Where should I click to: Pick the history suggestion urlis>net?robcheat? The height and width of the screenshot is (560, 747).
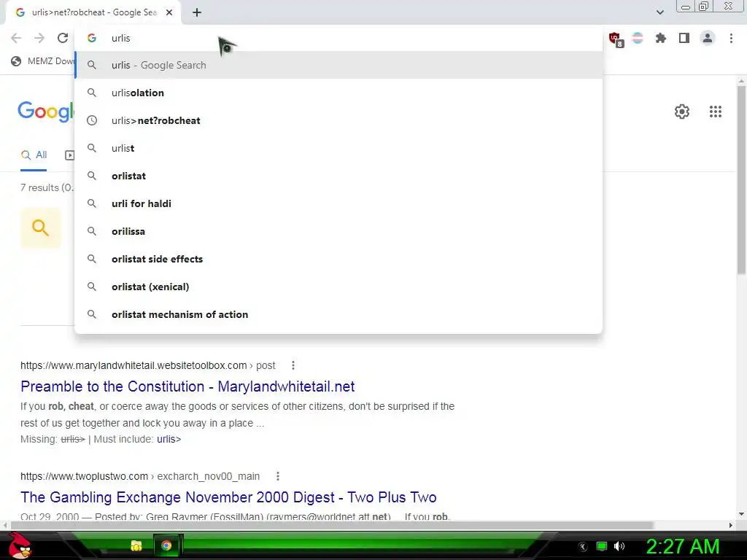tap(338, 120)
